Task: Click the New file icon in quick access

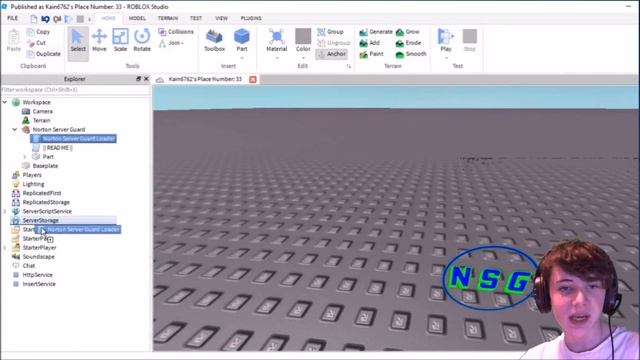Action: [x=34, y=19]
